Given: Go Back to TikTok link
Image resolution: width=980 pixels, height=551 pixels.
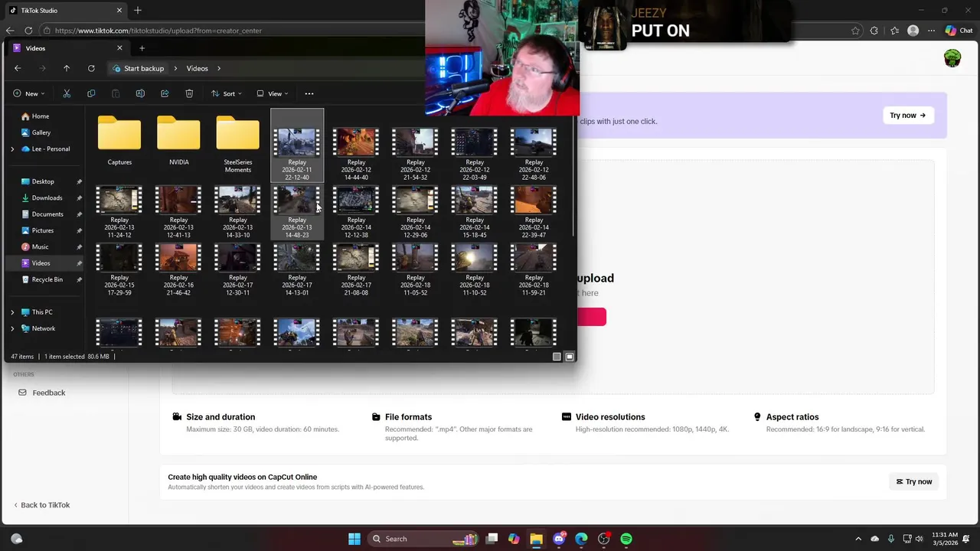Looking at the screenshot, I should 41,505.
